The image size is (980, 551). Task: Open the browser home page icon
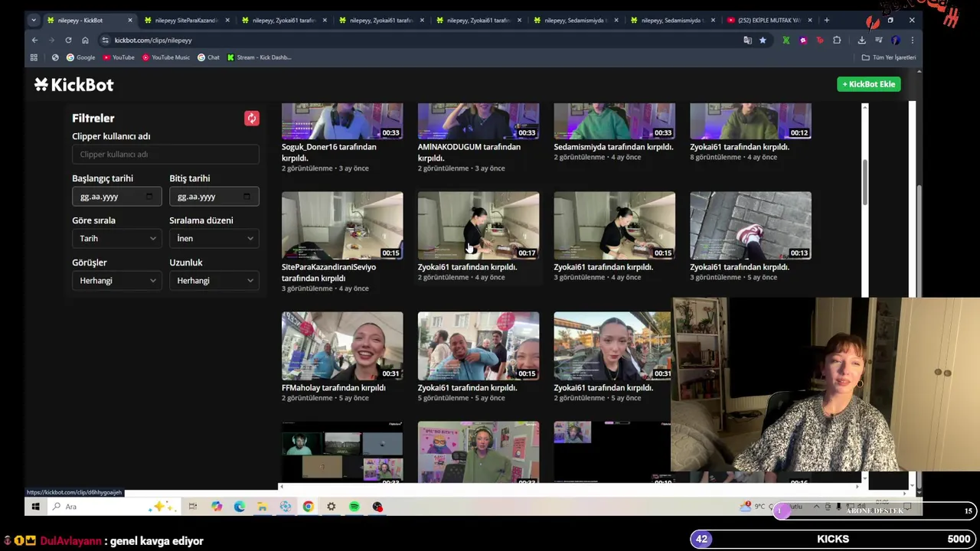tap(85, 40)
